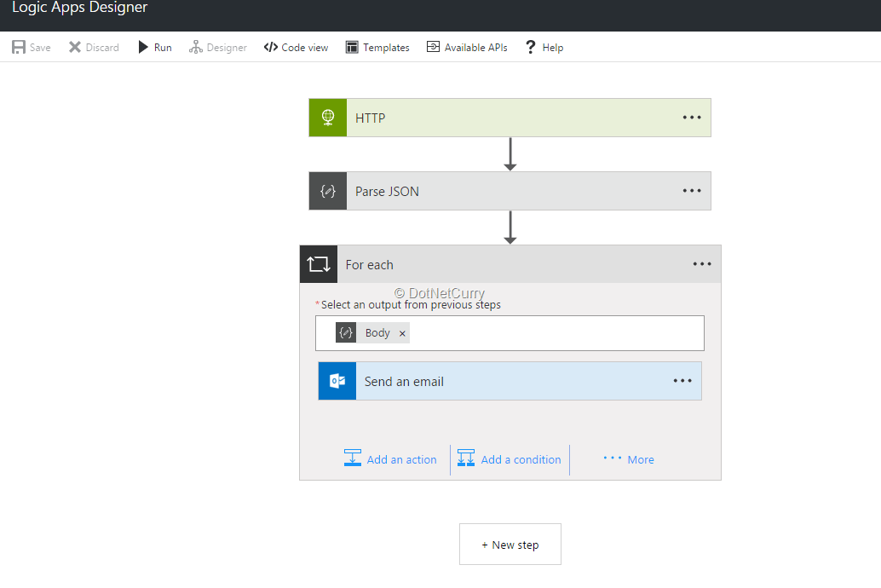Click the Templates label

click(386, 48)
